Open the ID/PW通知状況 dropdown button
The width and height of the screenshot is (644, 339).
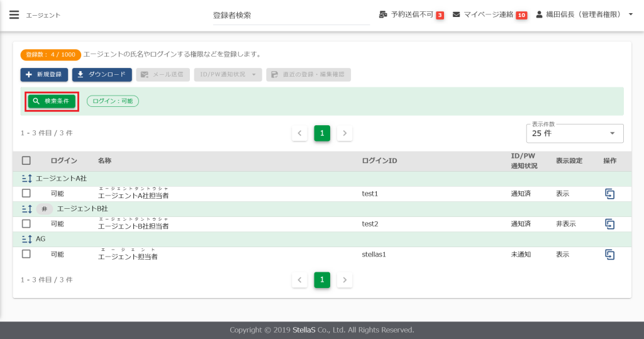click(228, 75)
